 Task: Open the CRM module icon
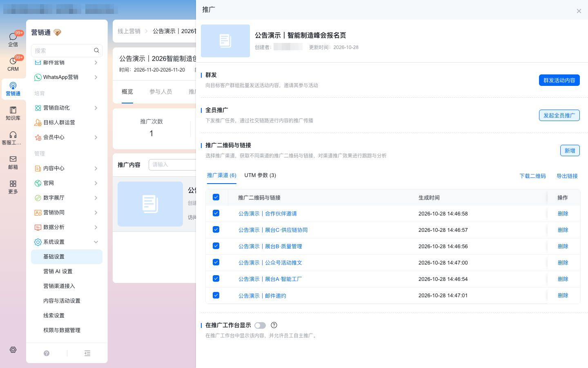[13, 61]
